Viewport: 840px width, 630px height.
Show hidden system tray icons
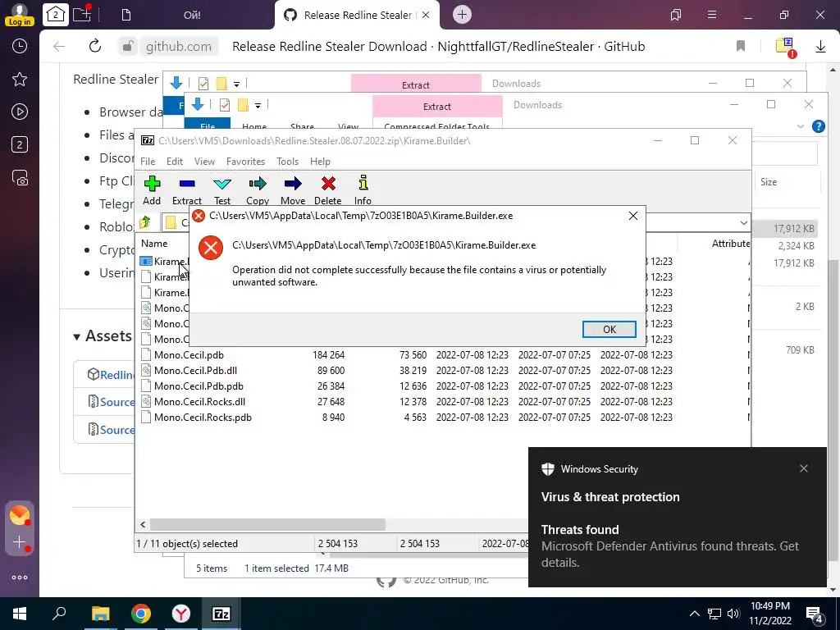[x=694, y=614]
